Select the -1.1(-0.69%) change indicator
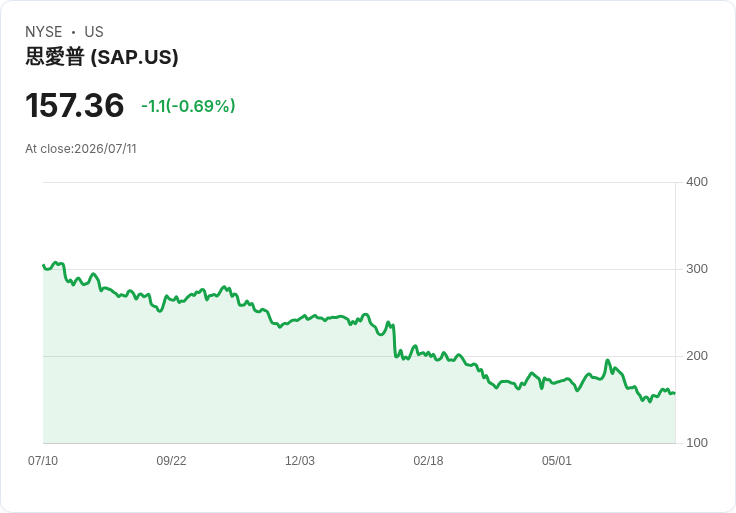Screen dimensions: 736x513 click(x=188, y=106)
